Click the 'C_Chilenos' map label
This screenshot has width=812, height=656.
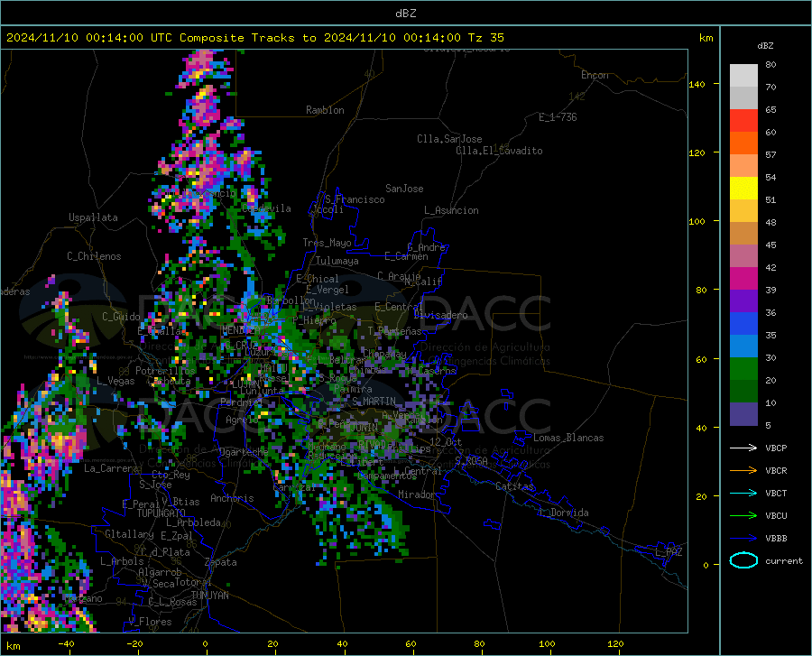tap(94, 256)
